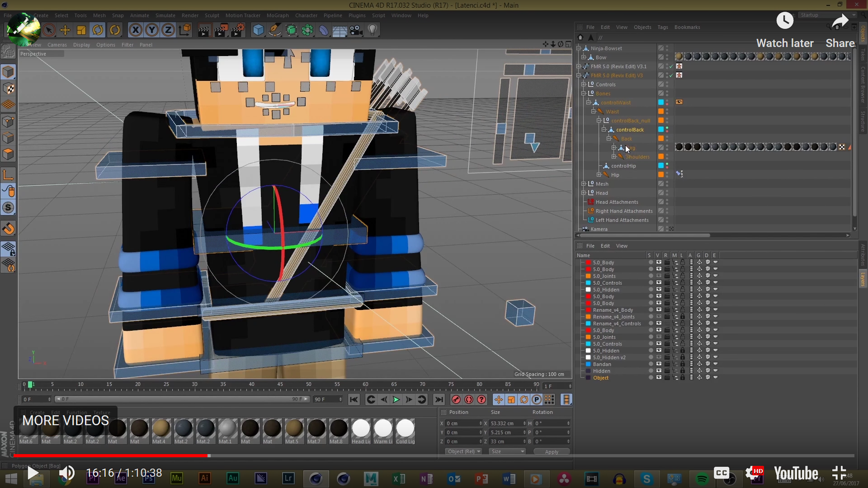Enable the Axis mode icon
This screenshot has width=868, height=488.
[8, 175]
